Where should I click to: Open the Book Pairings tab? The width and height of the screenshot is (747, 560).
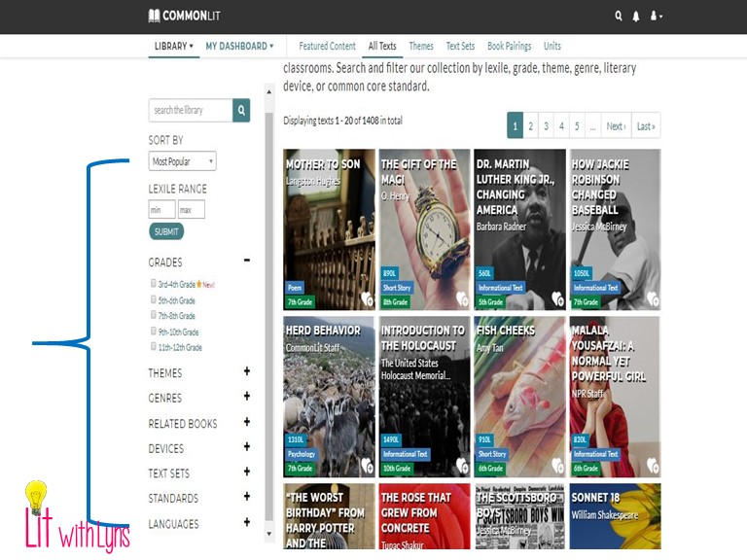pos(509,46)
